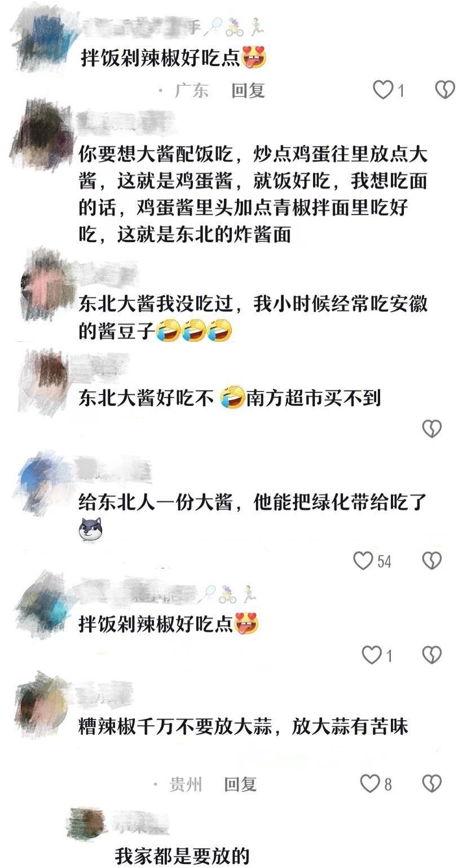Like the 广东 comment with 1 like
This screenshot has height=868, width=467.
click(383, 90)
